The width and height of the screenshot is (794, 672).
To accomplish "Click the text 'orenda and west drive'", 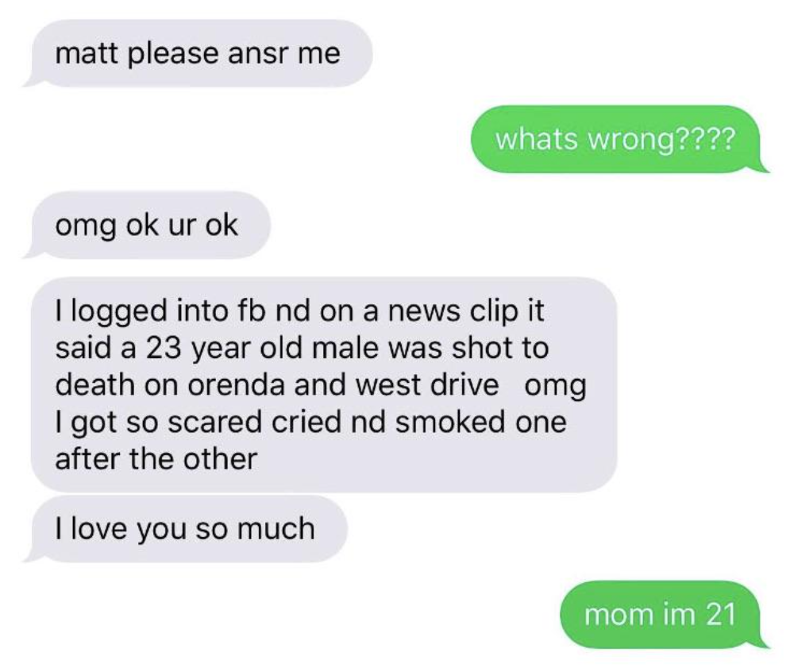I will click(x=343, y=385).
